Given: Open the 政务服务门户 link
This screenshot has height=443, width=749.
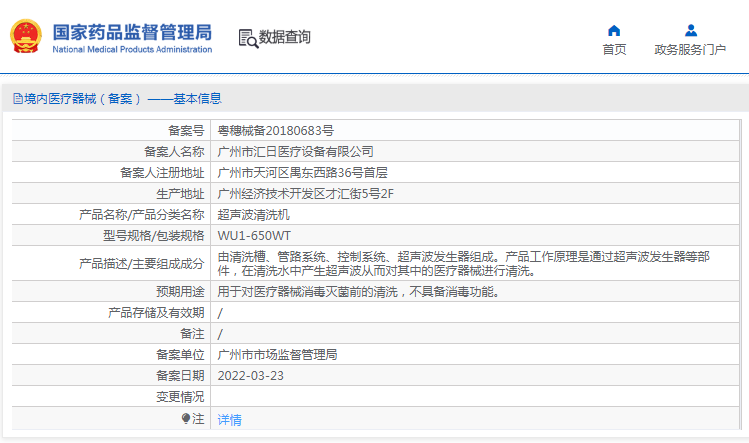Looking at the screenshot, I should (x=690, y=49).
